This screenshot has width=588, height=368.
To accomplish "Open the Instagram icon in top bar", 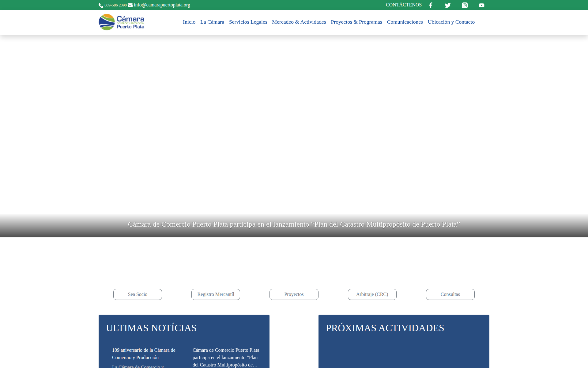I will pos(465,5).
